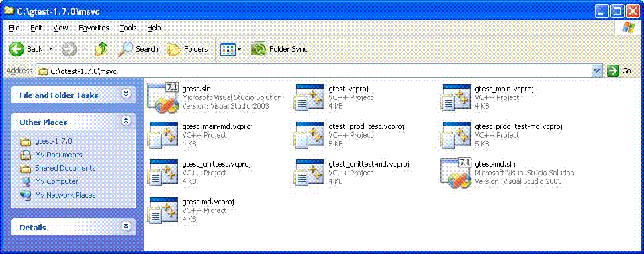This screenshot has width=644, height=254.
Task: Click the folder icon in the title bar
Action: pos(8,11)
